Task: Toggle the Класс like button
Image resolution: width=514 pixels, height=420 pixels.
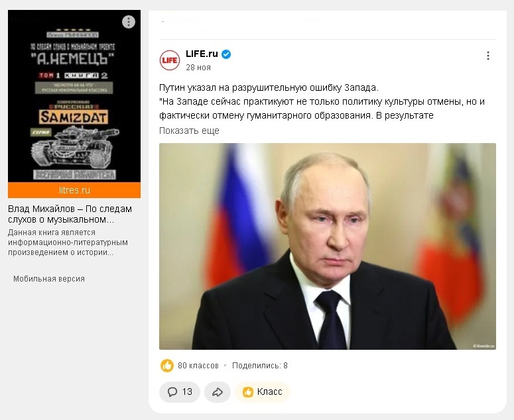Action: pyautogui.click(x=263, y=392)
